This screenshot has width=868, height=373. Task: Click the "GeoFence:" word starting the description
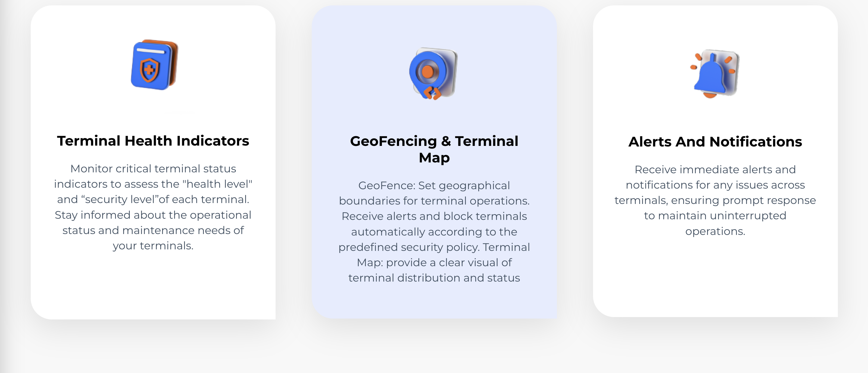coord(387,185)
